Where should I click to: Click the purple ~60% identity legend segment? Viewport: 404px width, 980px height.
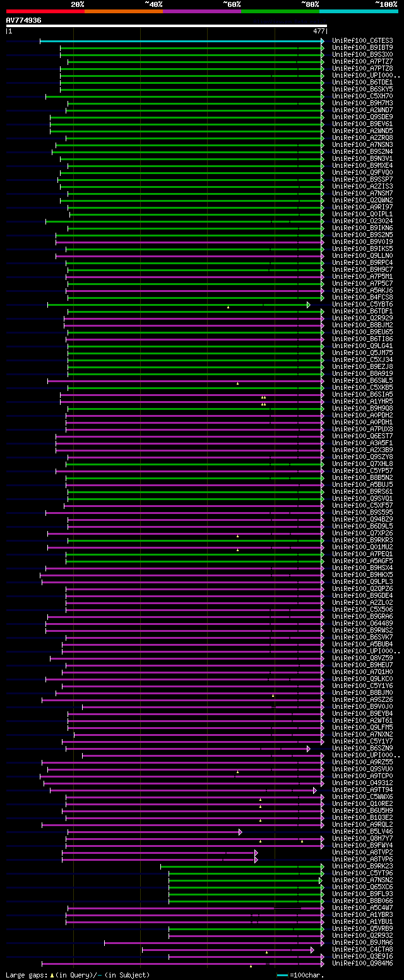pos(201,11)
